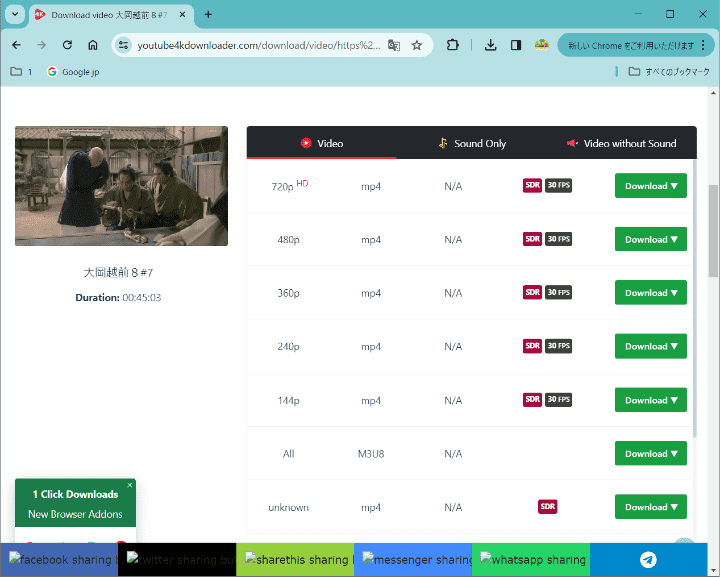Close the 1 Click Downloads popup
Viewport: 720px width, 577px height.
coord(129,485)
